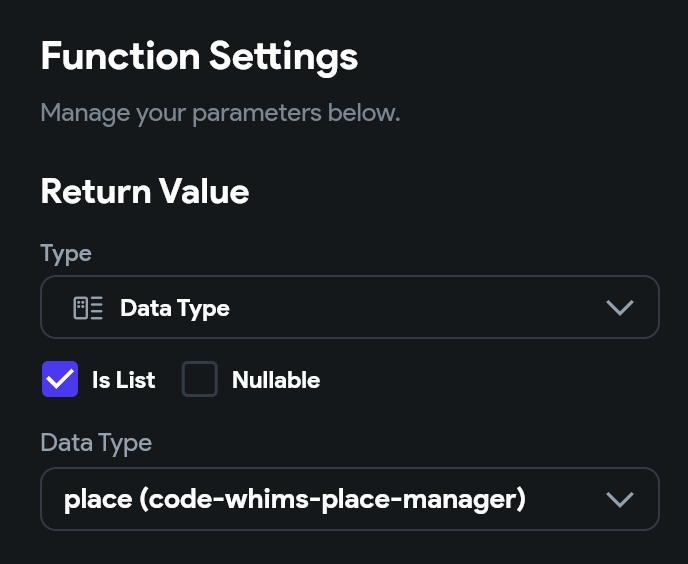Click the "Function Settings" heading
Image resolution: width=688 pixels, height=564 pixels.
click(x=199, y=56)
